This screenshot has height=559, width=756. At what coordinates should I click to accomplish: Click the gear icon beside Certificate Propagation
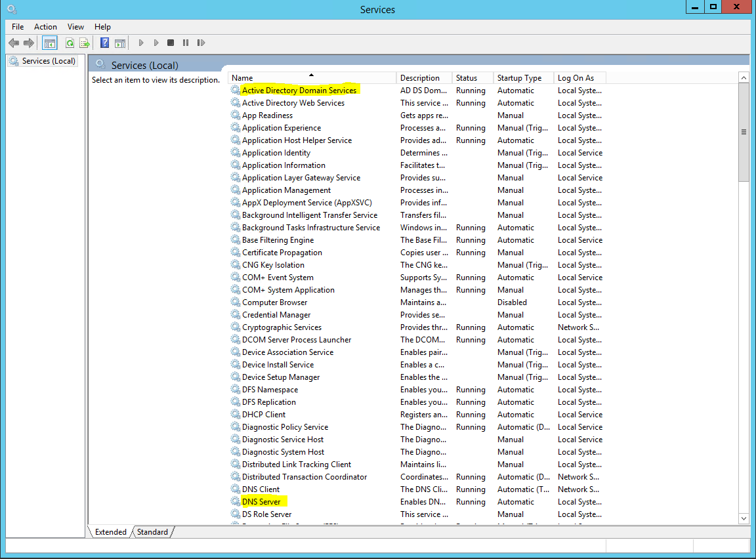[236, 252]
